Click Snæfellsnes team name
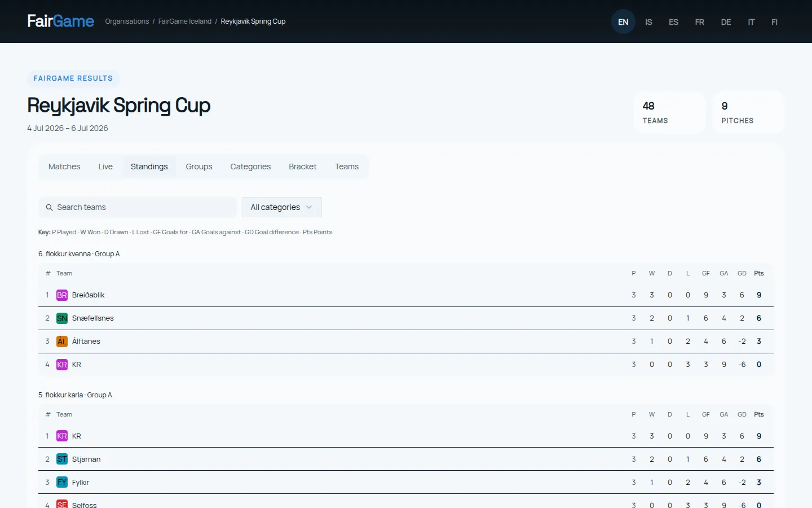Screen dimensions: 812x508 pos(93,318)
